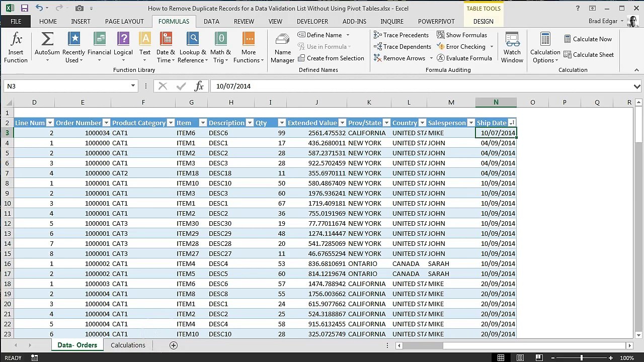This screenshot has height=362, width=644.
Task: Switch to the PAGE LAYOUT tab
Action: tap(124, 22)
